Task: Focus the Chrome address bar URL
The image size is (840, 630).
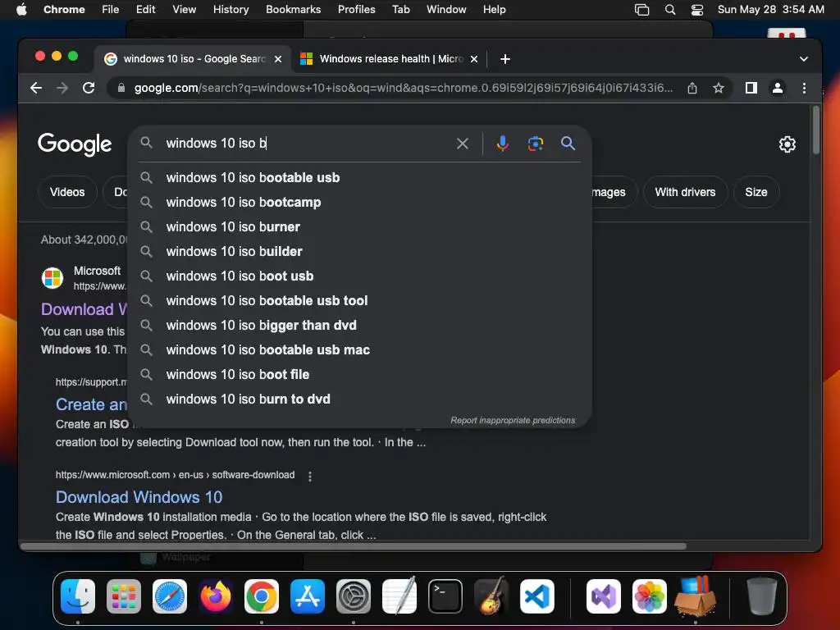Action: click(403, 88)
